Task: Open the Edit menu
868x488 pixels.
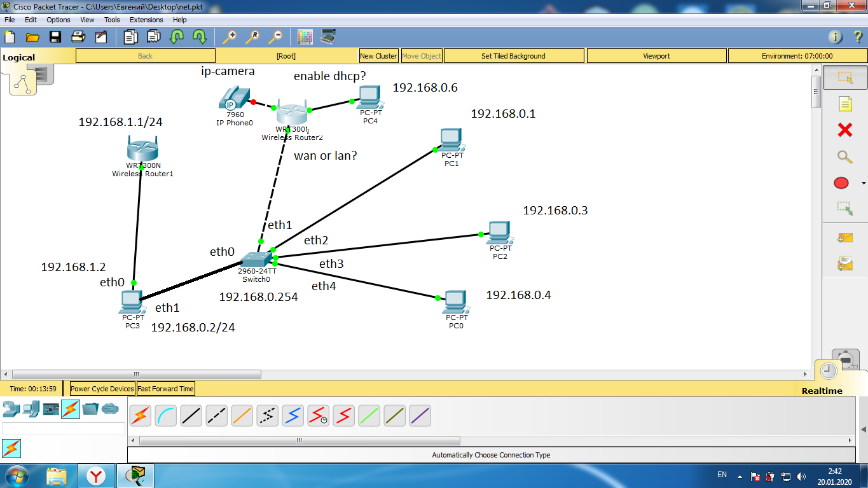Action: pyautogui.click(x=31, y=20)
